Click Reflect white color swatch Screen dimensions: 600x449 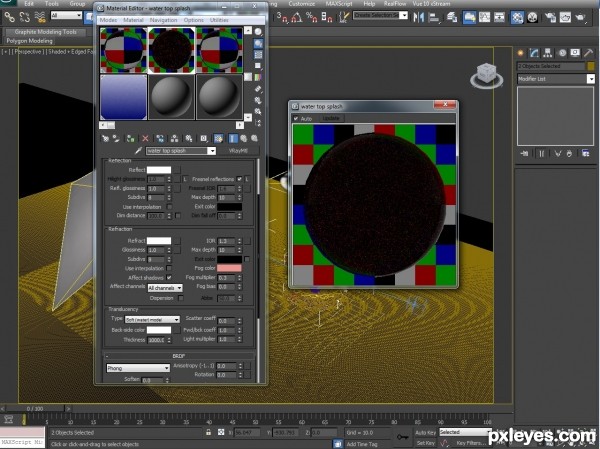159,170
